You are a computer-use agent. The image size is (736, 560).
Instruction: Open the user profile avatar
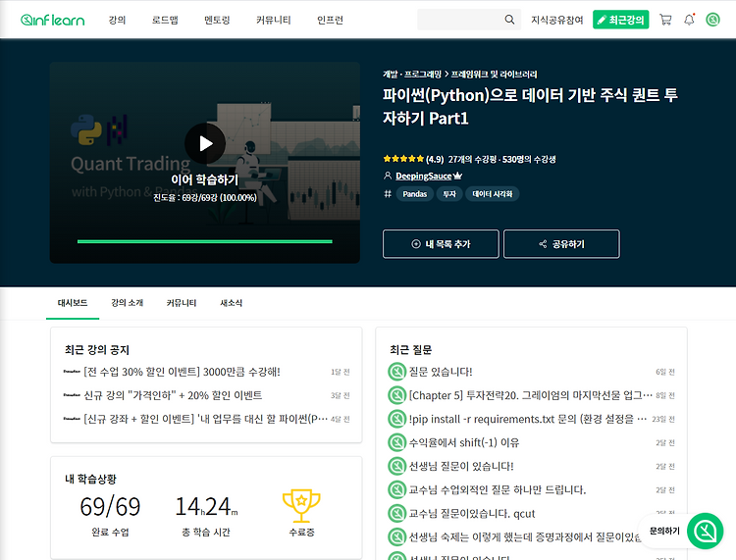click(712, 20)
